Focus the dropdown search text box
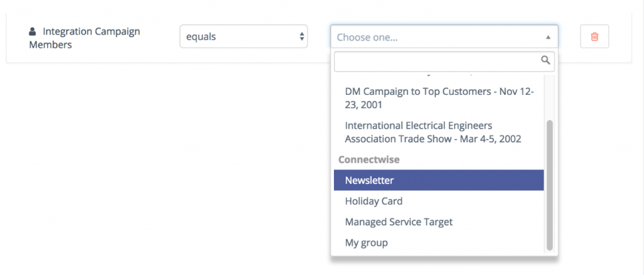The width and height of the screenshot is (644, 275). [437, 61]
